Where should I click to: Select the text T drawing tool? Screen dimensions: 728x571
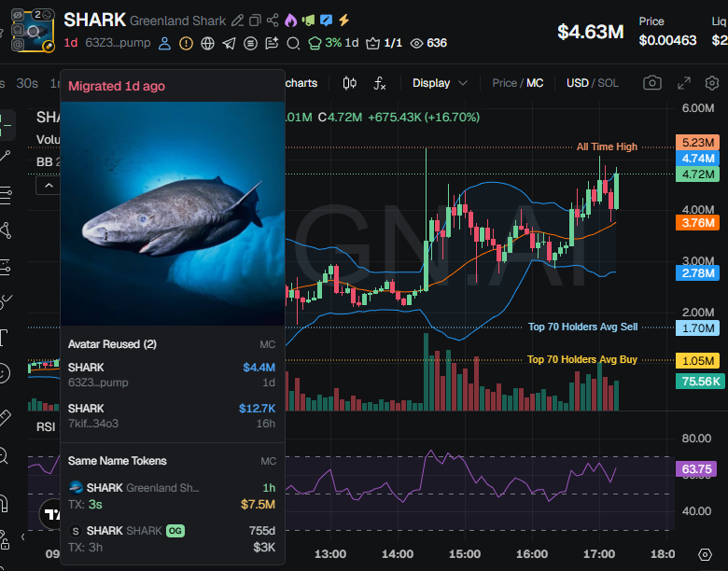(5, 338)
